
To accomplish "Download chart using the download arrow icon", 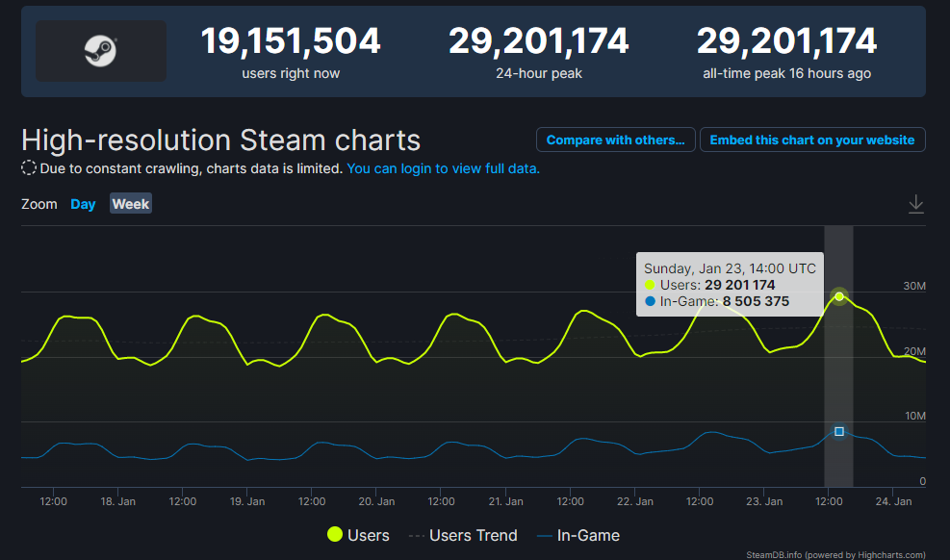I will coord(915,204).
